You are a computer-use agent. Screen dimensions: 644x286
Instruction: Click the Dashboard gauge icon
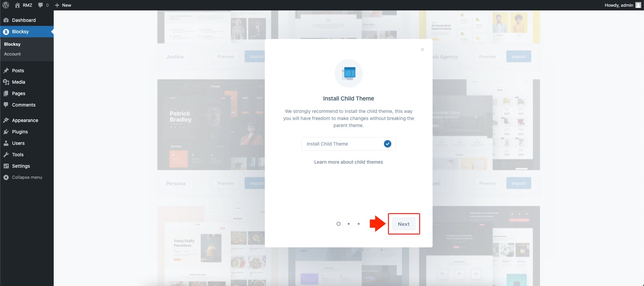(x=6, y=20)
